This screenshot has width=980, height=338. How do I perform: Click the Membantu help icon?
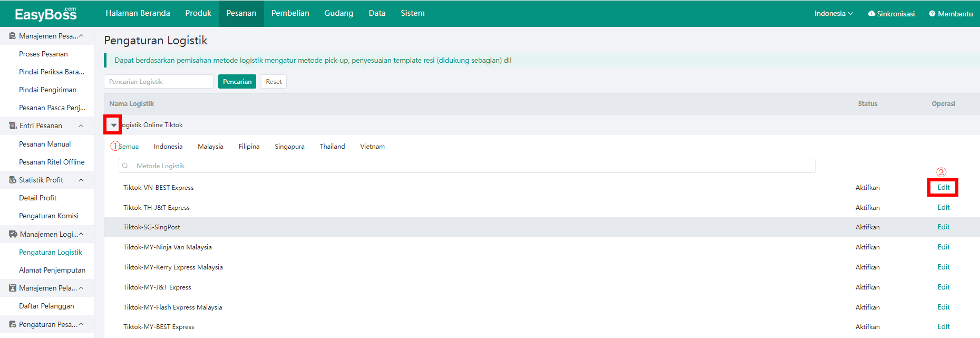(x=932, y=14)
